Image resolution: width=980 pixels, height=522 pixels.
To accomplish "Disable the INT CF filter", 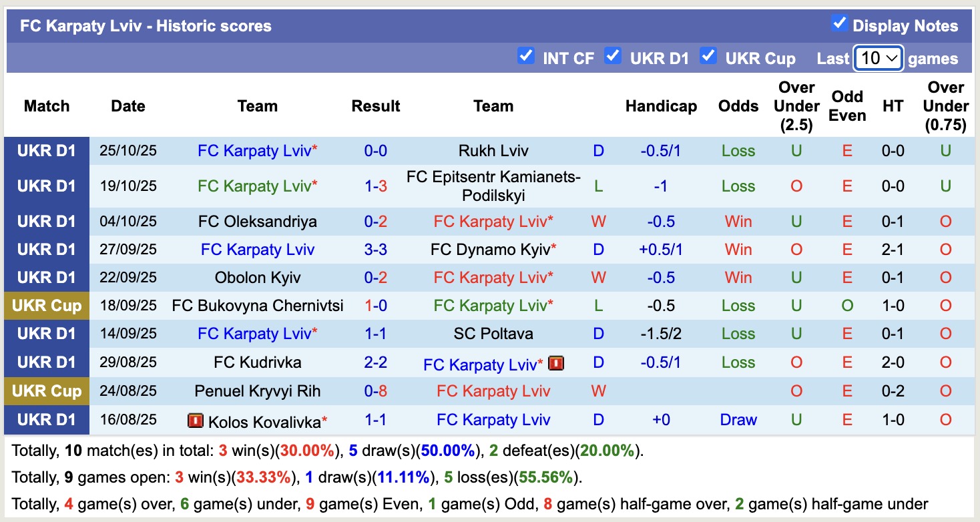I will 527,55.
